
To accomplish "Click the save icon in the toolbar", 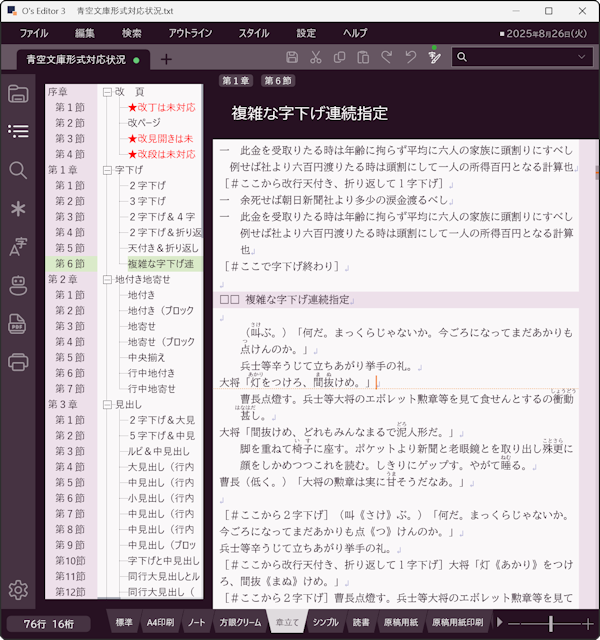I will click(x=292, y=58).
